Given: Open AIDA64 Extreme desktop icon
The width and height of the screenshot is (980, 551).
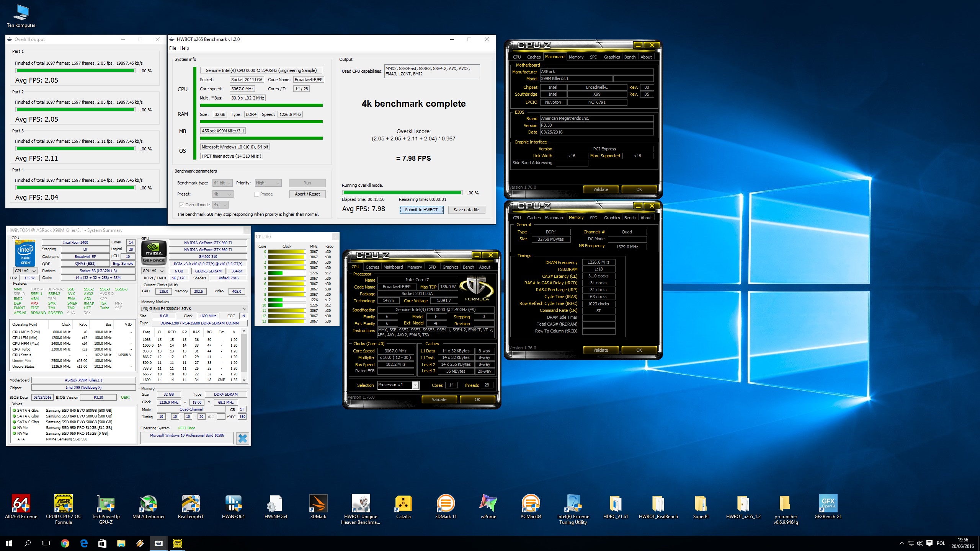Looking at the screenshot, I should (21, 507).
